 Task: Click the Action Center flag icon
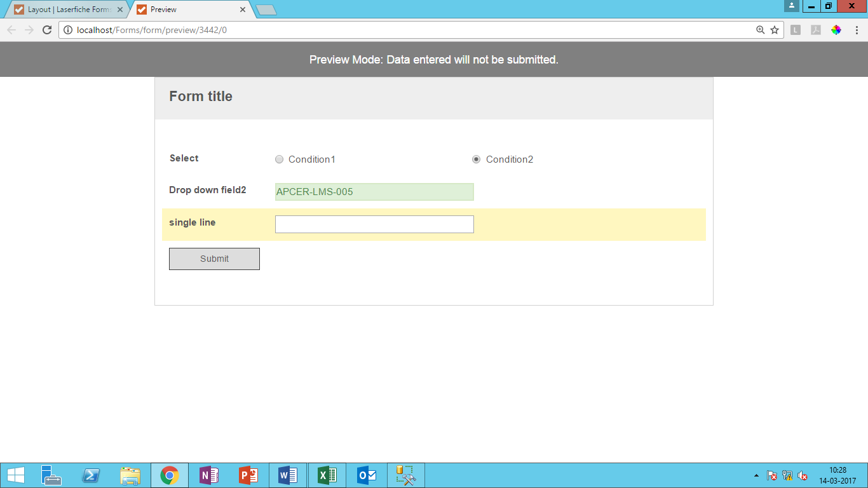pos(772,475)
